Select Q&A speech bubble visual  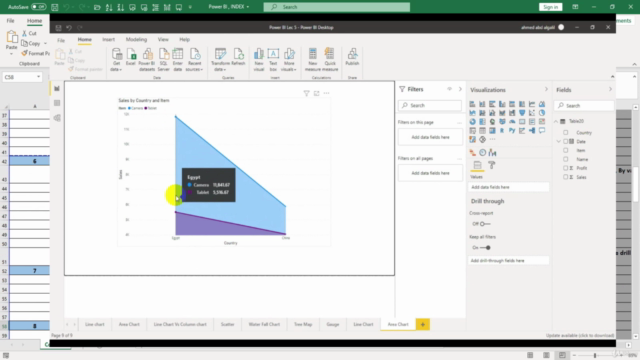(x=542, y=131)
